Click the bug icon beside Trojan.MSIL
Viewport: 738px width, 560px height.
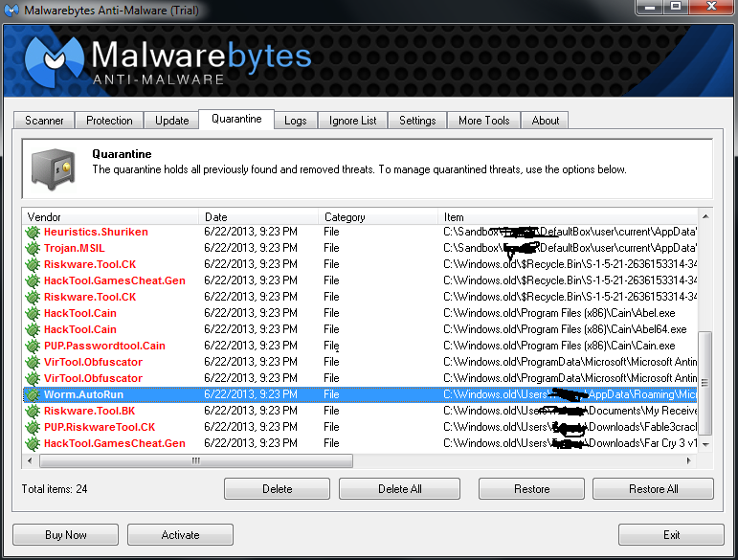[x=33, y=248]
